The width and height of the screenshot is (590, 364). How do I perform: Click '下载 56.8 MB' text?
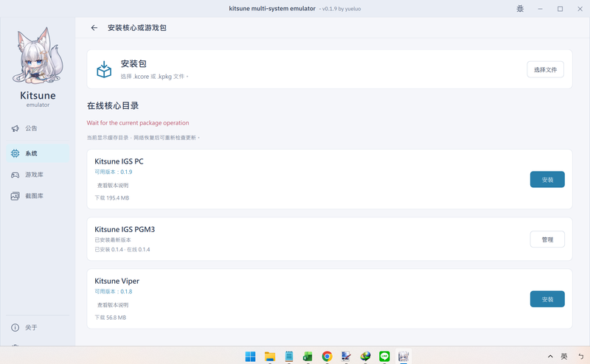click(110, 318)
